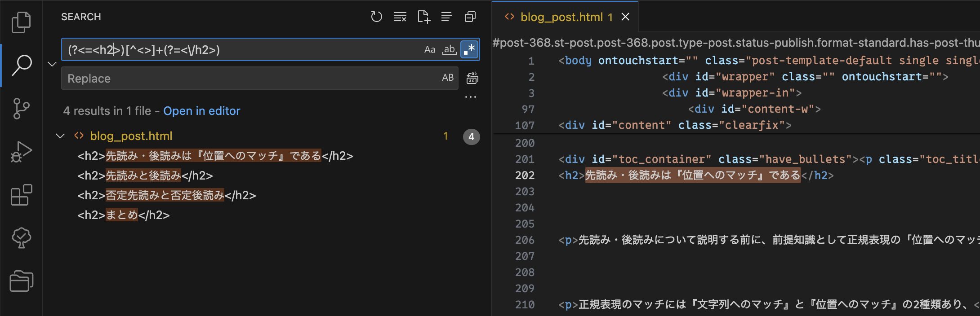Click the body tag sticky line
Viewport: 980px width, 316px height.
tap(769, 61)
